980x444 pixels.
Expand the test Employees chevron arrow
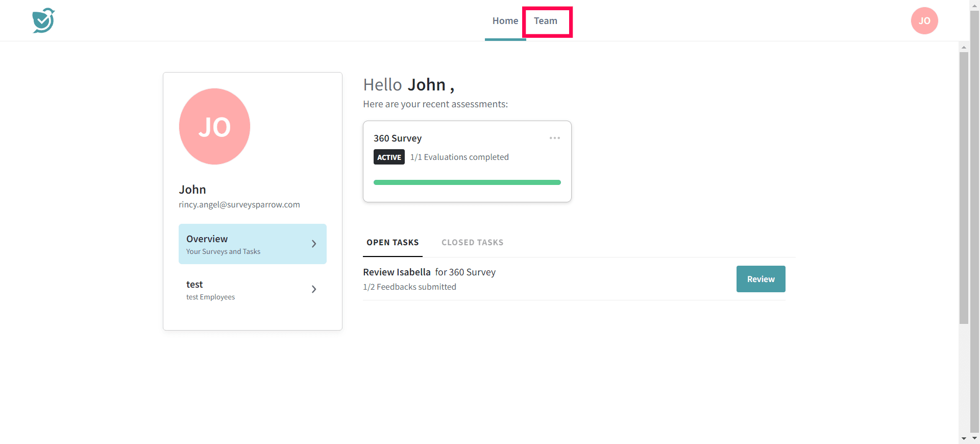(x=314, y=289)
